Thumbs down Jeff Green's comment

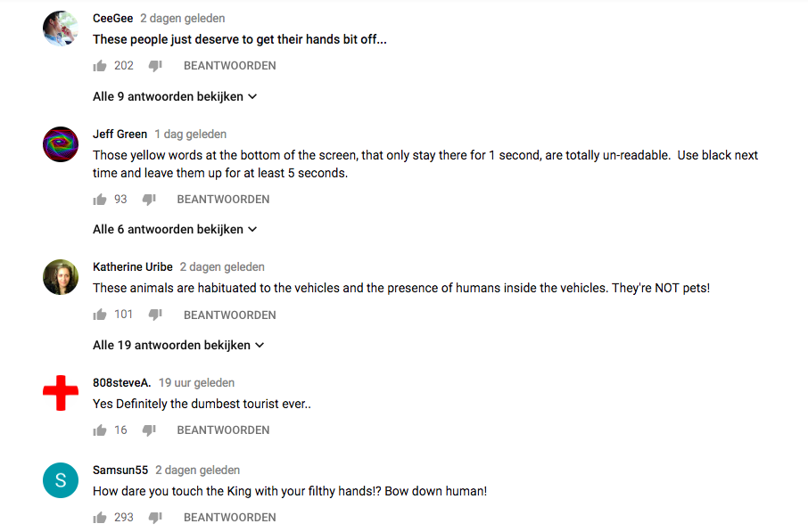coord(149,200)
